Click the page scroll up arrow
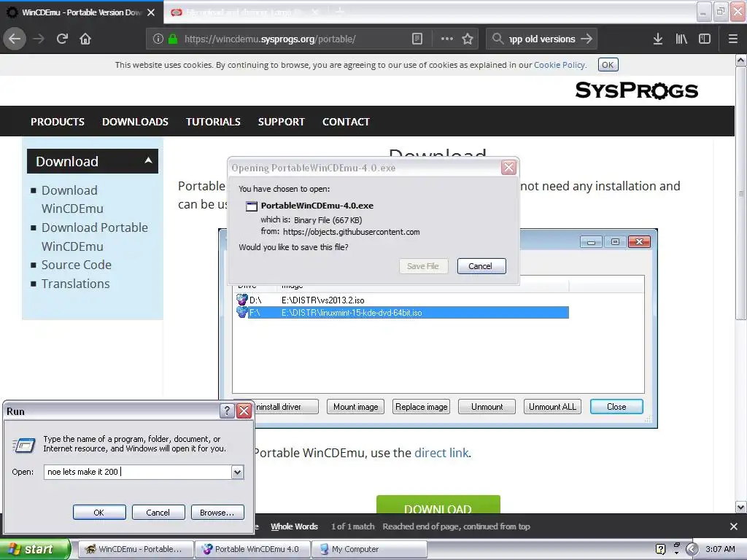 point(741,61)
